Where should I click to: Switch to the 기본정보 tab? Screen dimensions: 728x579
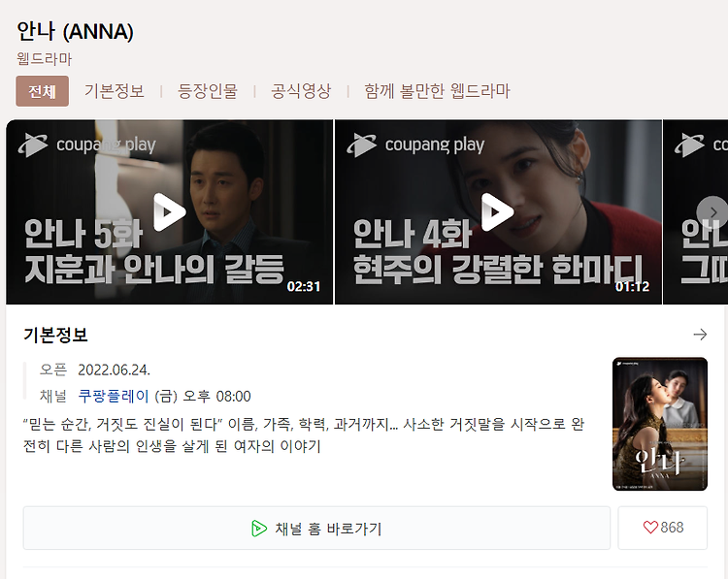[x=115, y=91]
